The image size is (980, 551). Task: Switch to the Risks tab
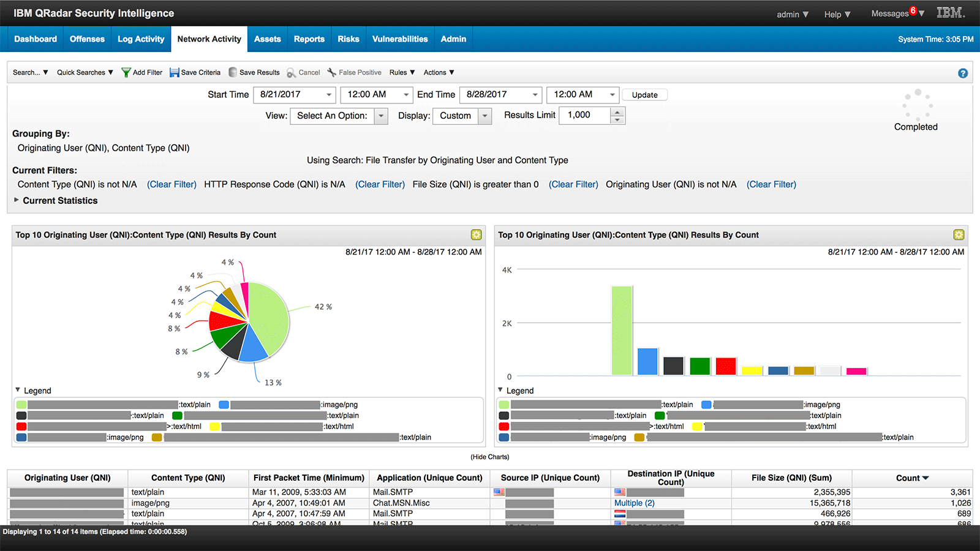coord(349,39)
